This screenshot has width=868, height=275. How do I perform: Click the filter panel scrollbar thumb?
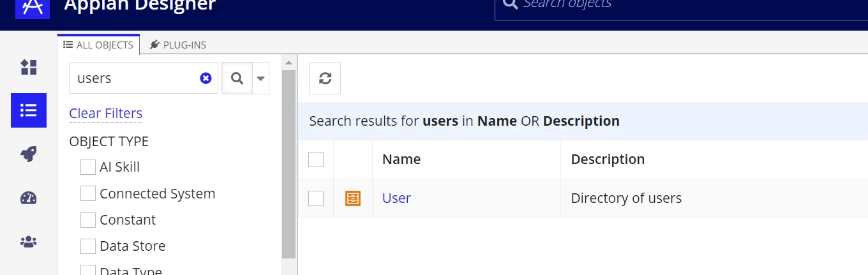[x=288, y=164]
